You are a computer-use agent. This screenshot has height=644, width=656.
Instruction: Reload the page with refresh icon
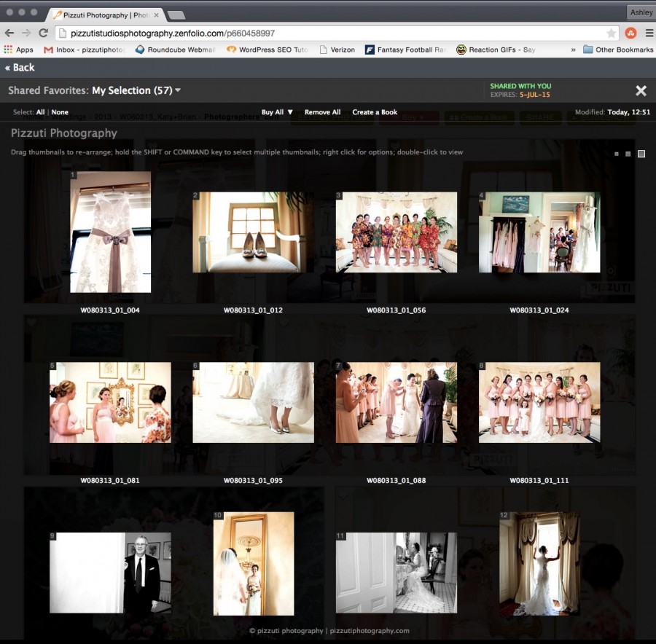pyautogui.click(x=43, y=33)
